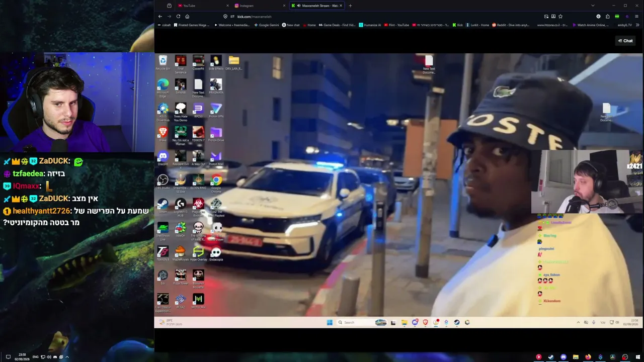Open Windows Start in streamed taskbar

click(x=330, y=322)
